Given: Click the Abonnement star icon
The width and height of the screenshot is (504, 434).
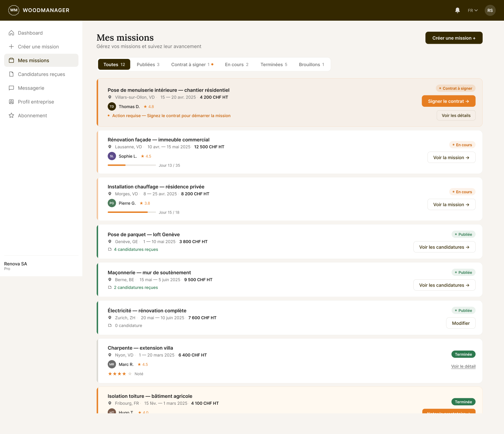Looking at the screenshot, I should click(x=11, y=115).
